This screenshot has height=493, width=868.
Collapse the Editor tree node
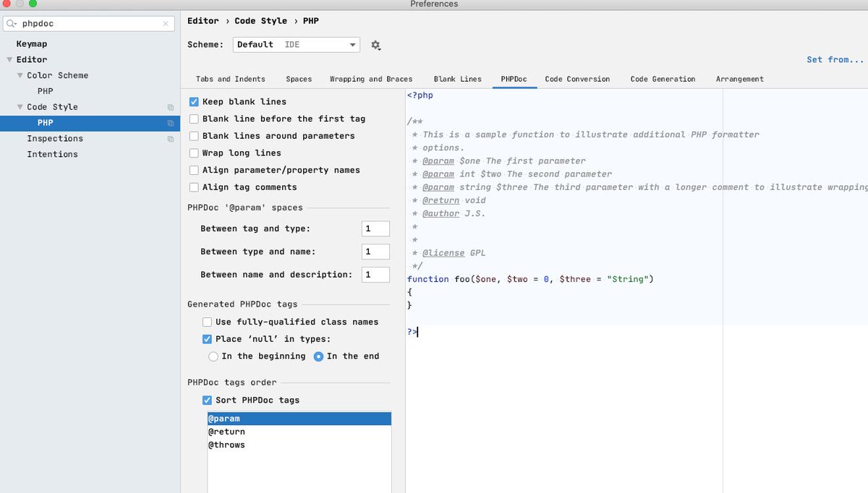click(9, 60)
